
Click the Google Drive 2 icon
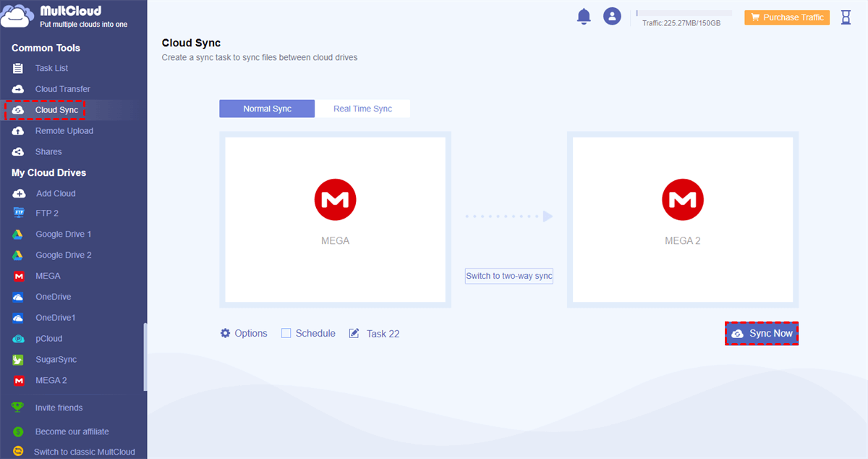(x=18, y=256)
